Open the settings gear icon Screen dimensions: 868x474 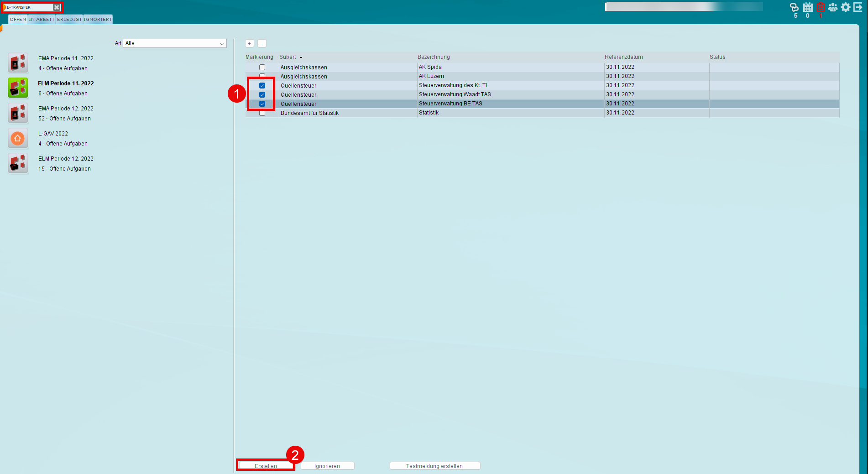click(846, 7)
